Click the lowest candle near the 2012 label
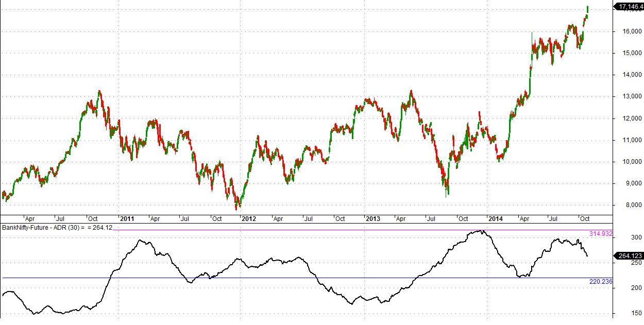The height and width of the screenshot is (325, 644). point(237,209)
